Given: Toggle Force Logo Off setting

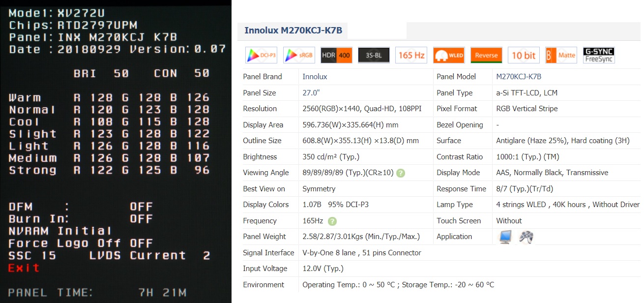Looking at the screenshot, I should tap(81, 243).
